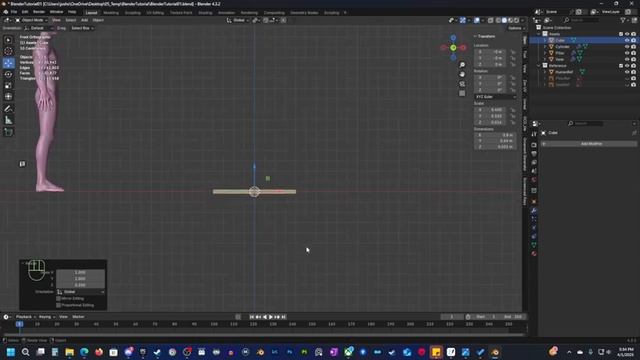Viewport: 640px width, 360px height.
Task: Activate the Rotate tool in left toolbar
Action: point(8,74)
